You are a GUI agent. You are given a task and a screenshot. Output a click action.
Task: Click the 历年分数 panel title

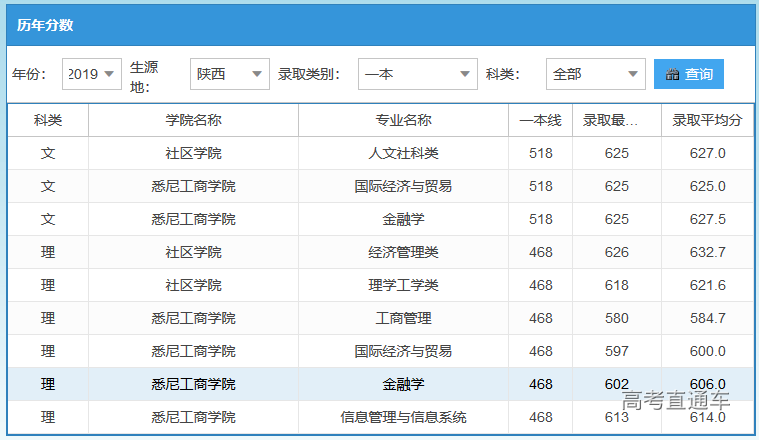(x=45, y=25)
